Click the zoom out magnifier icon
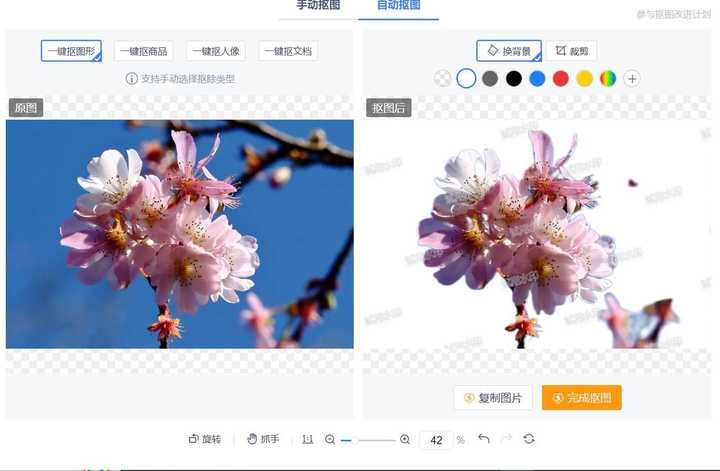This screenshot has height=471, width=720. coord(330,439)
